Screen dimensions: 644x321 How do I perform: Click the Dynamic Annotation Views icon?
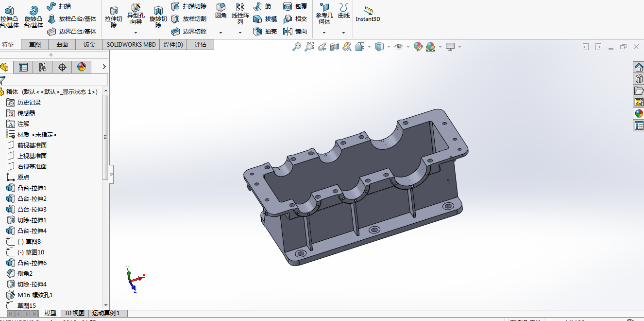click(x=347, y=47)
